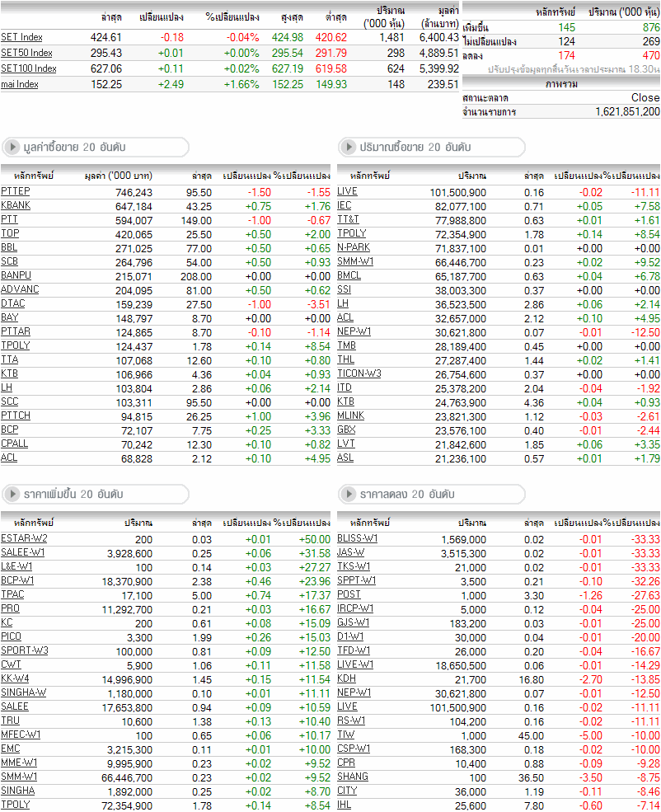Click the LVT symbol link
The image size is (661, 812).
tap(346, 444)
